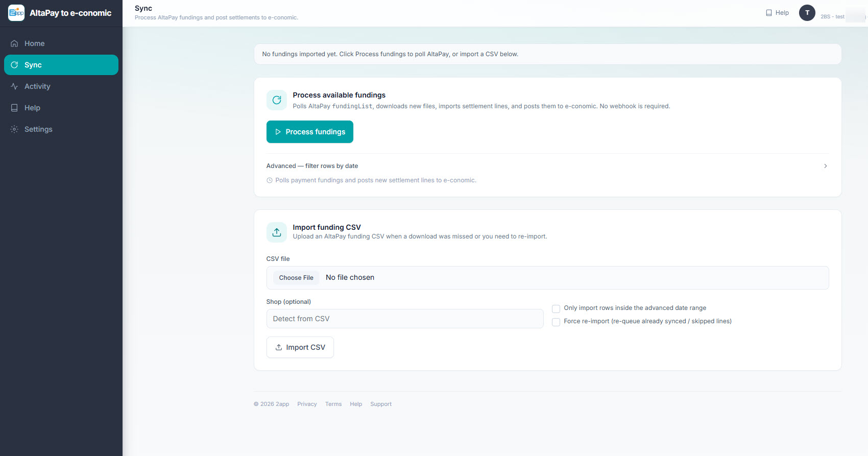Click the "Upload an AltaPay funding CSV" description
This screenshot has height=456, width=868.
pyautogui.click(x=420, y=236)
